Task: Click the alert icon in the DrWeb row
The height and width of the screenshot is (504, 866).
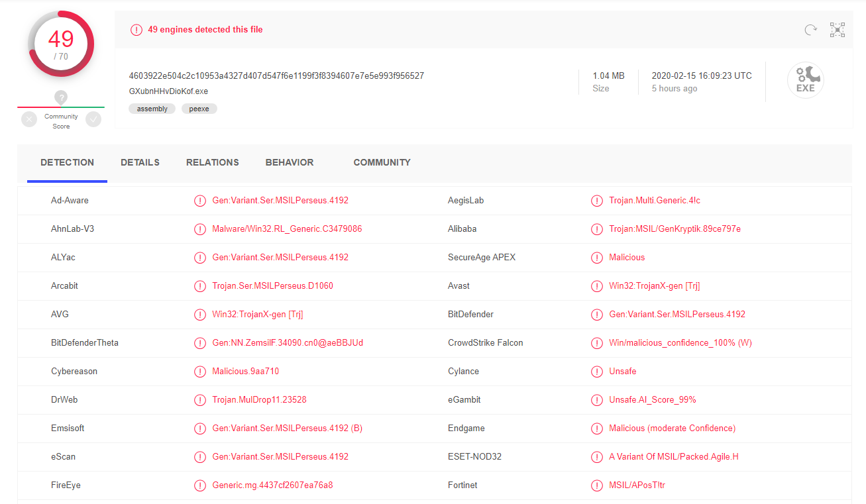Action: [x=200, y=400]
